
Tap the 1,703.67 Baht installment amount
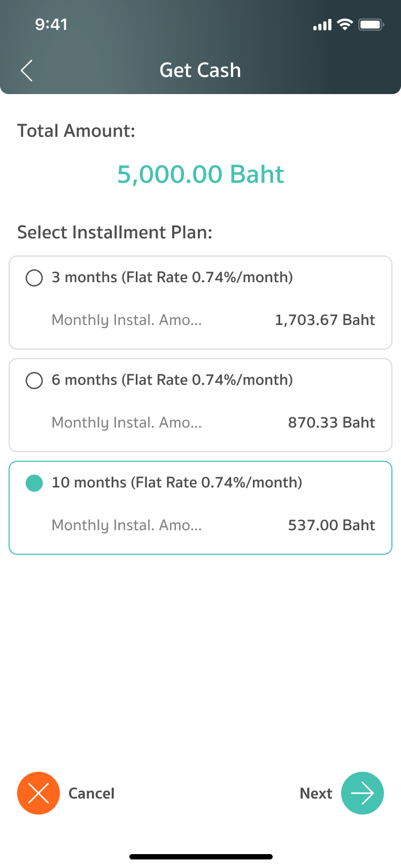[325, 320]
